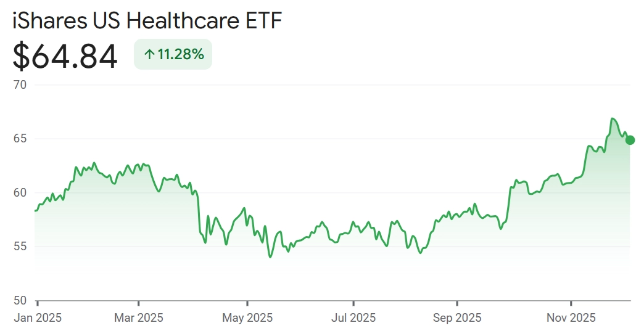Click the 70 y-axis label

20,84
